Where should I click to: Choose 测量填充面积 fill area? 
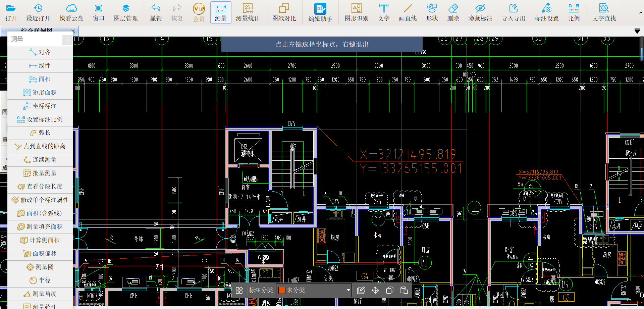coord(40,227)
